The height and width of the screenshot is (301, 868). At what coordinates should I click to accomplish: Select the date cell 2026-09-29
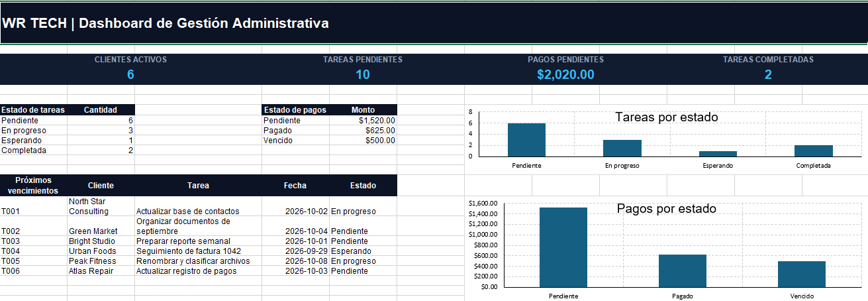pos(296,251)
